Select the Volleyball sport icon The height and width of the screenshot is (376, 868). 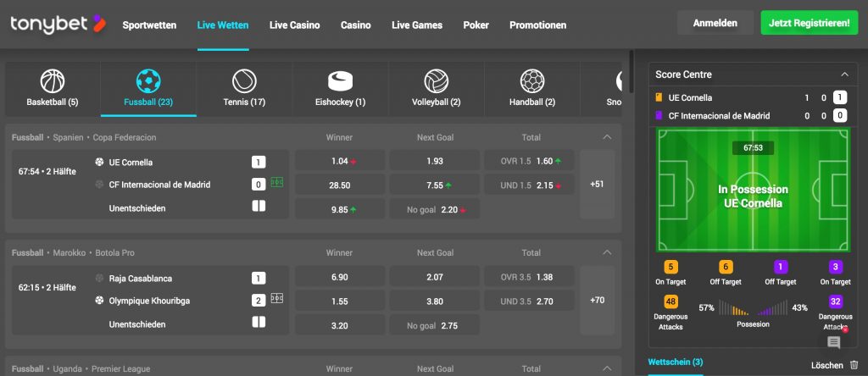click(437, 81)
